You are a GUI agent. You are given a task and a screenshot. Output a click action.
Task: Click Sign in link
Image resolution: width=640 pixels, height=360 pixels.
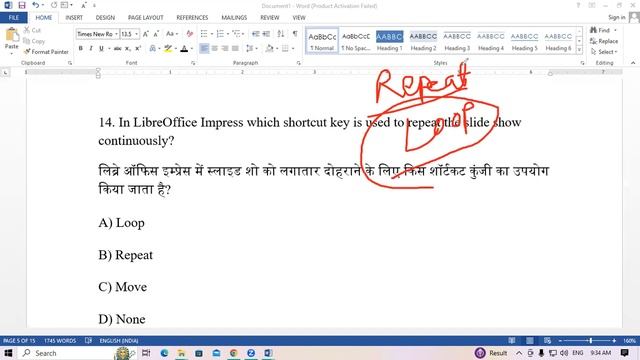(x=616, y=17)
